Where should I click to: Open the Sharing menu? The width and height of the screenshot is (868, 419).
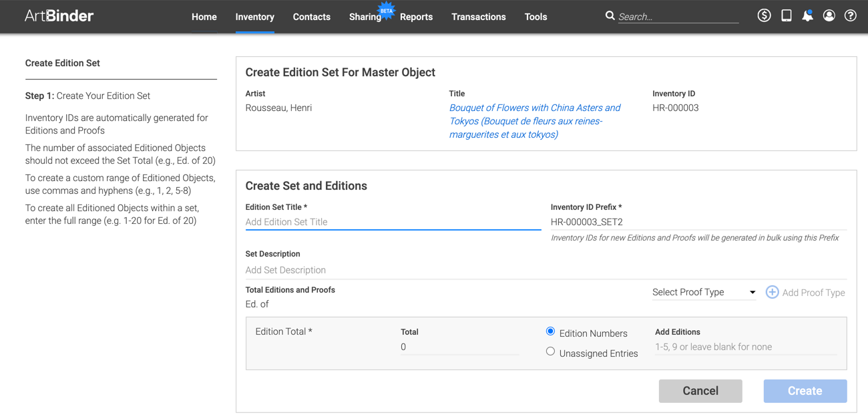pos(365,17)
